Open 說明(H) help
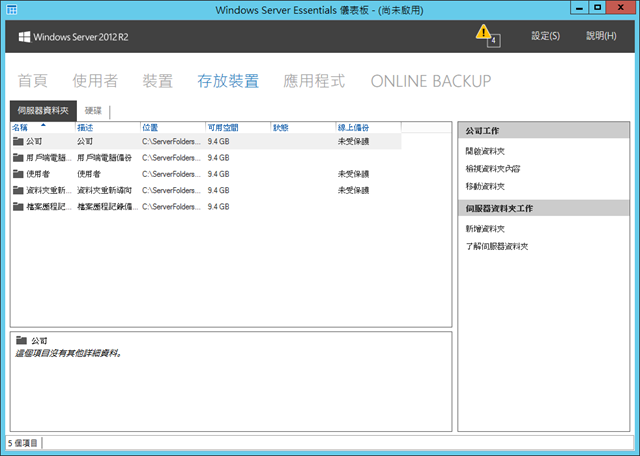The width and height of the screenshot is (640, 456). click(601, 36)
